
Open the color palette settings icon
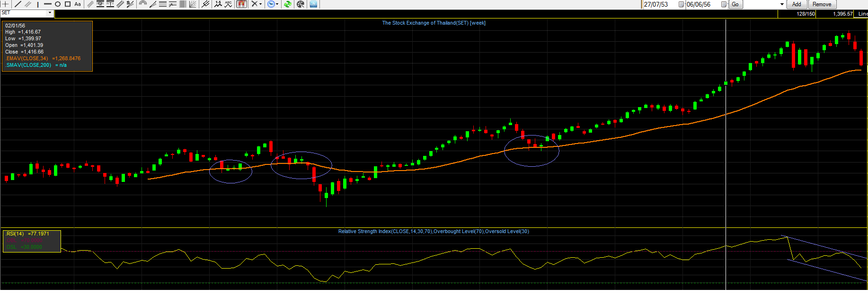coord(300,4)
